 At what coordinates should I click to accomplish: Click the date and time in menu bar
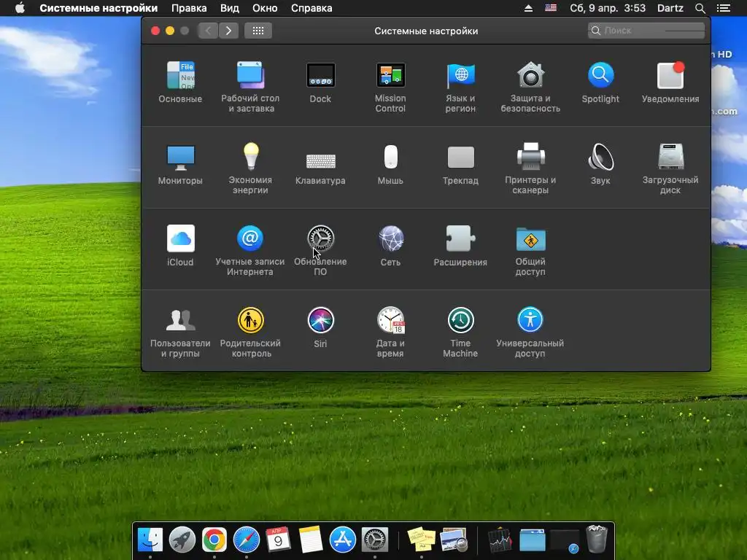(608, 8)
